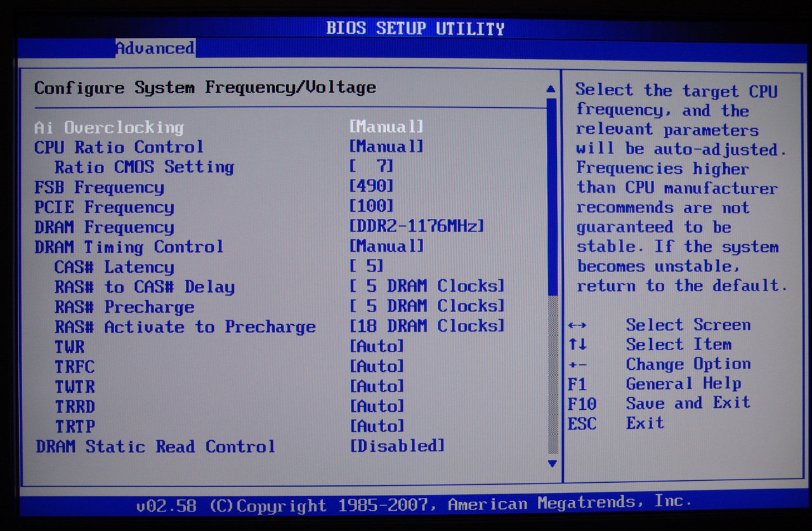
Task: Click the up-down arrows Select Item icon
Action: pos(577,346)
